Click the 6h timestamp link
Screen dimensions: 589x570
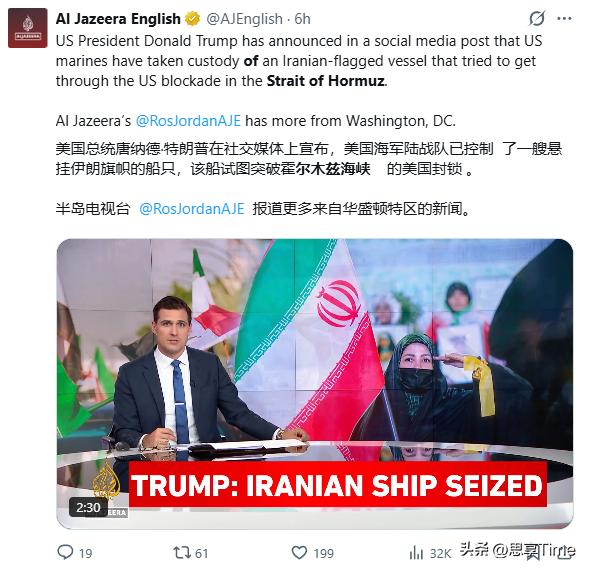(x=302, y=19)
